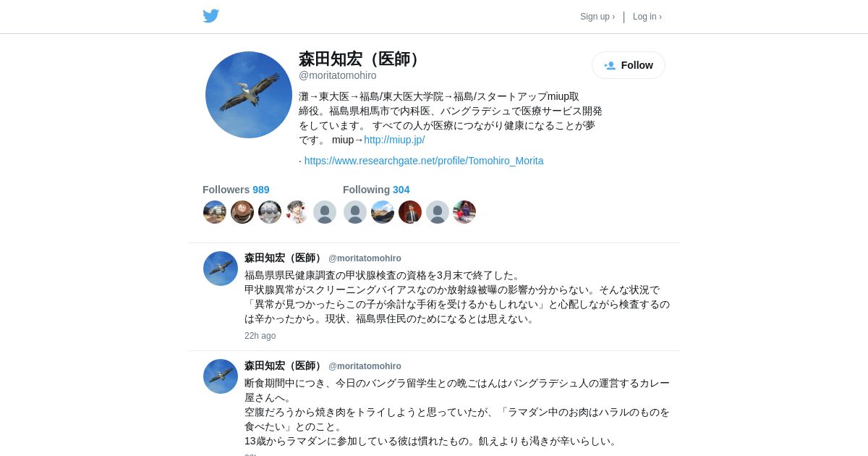The width and height of the screenshot is (868, 456).
Task: Click the mountain landscape following avatar
Action: 383,212
